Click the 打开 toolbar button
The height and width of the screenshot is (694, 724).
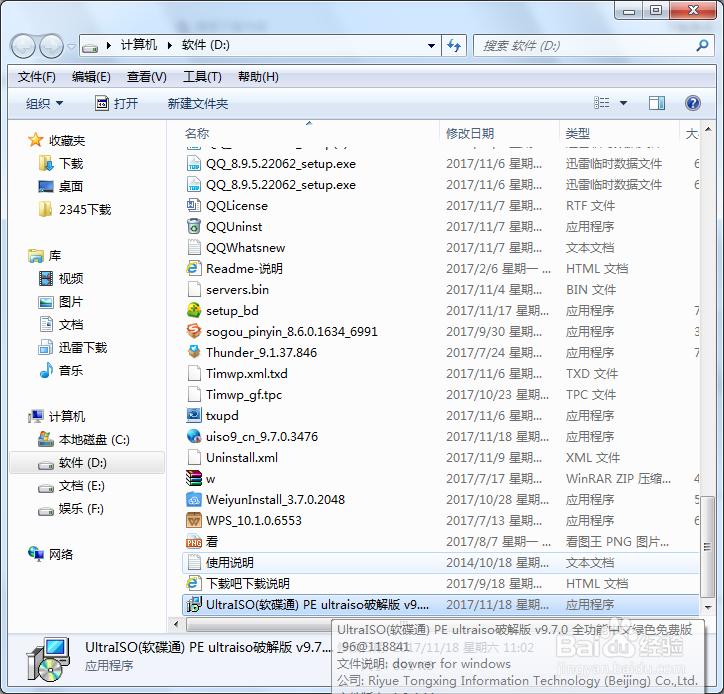116,103
